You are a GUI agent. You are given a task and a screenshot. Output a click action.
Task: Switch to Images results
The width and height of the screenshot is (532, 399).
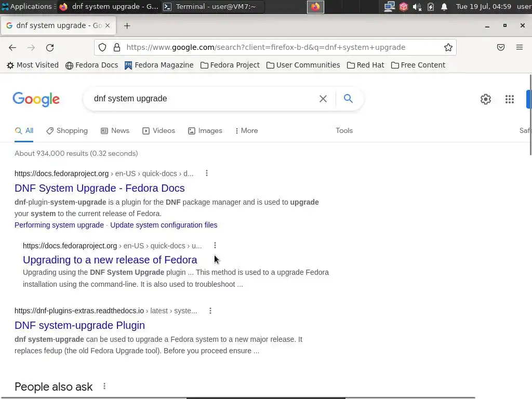click(x=205, y=130)
